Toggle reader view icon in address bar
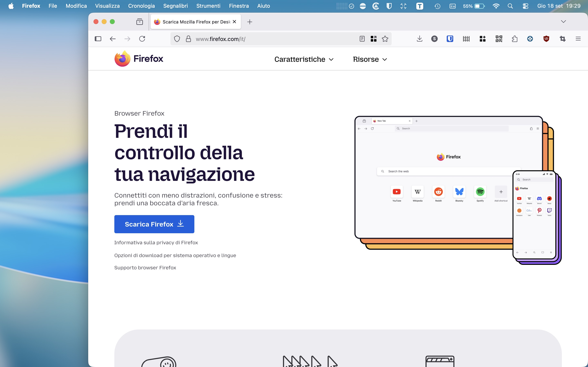The height and width of the screenshot is (367, 588). click(x=362, y=39)
